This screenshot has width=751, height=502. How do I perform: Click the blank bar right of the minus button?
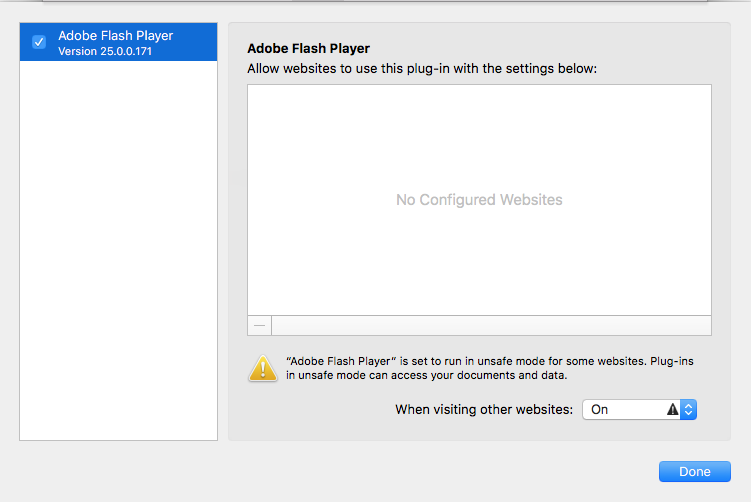490,326
